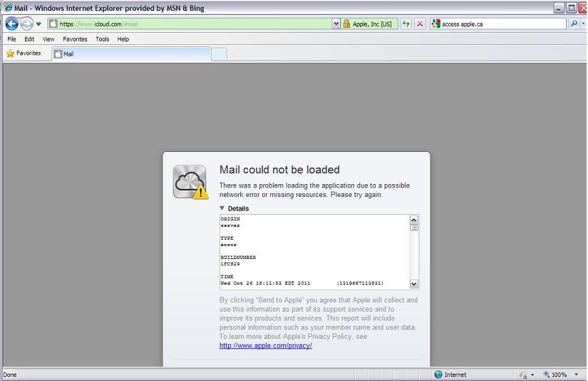Viewport: 588px width, 381px height.
Task: Expand the address bar history dropdown
Action: [336, 24]
